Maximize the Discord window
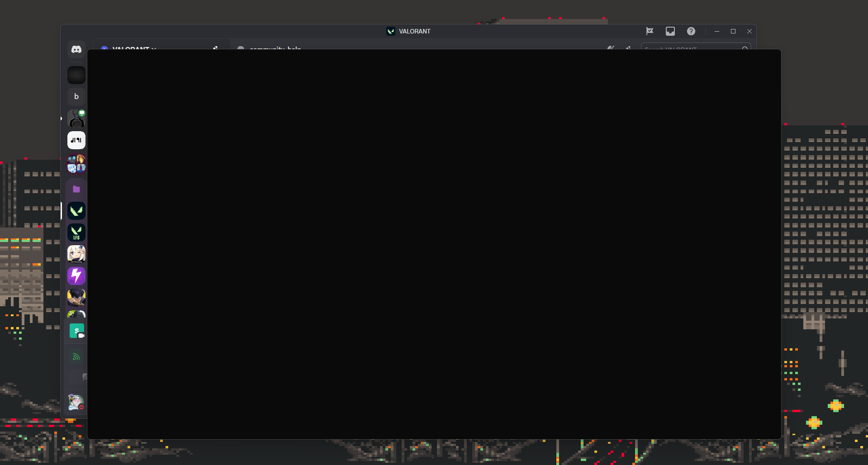Image resolution: width=868 pixels, height=465 pixels. (x=733, y=31)
